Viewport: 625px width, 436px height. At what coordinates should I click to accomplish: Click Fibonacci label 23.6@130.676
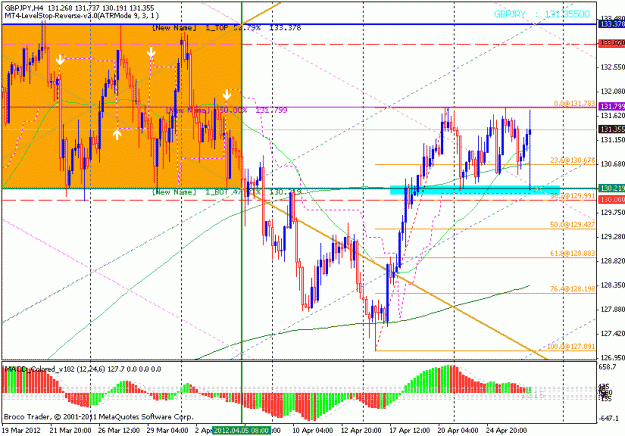coord(572,160)
